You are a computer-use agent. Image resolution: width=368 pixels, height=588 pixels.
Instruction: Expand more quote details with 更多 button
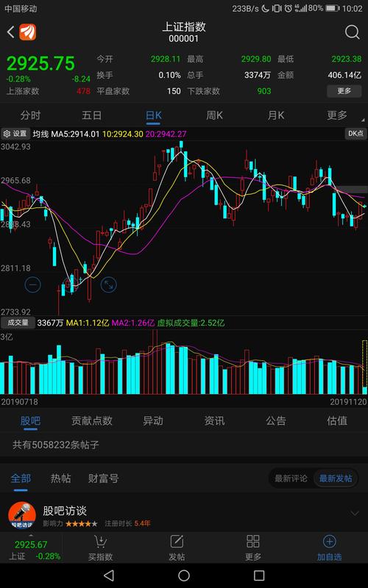pyautogui.click(x=344, y=91)
